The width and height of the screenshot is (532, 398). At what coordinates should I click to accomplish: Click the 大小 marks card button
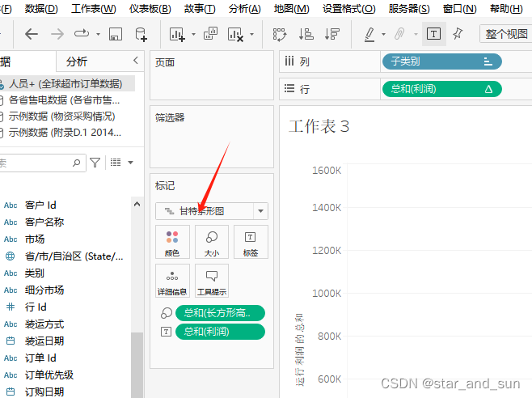[212, 242]
